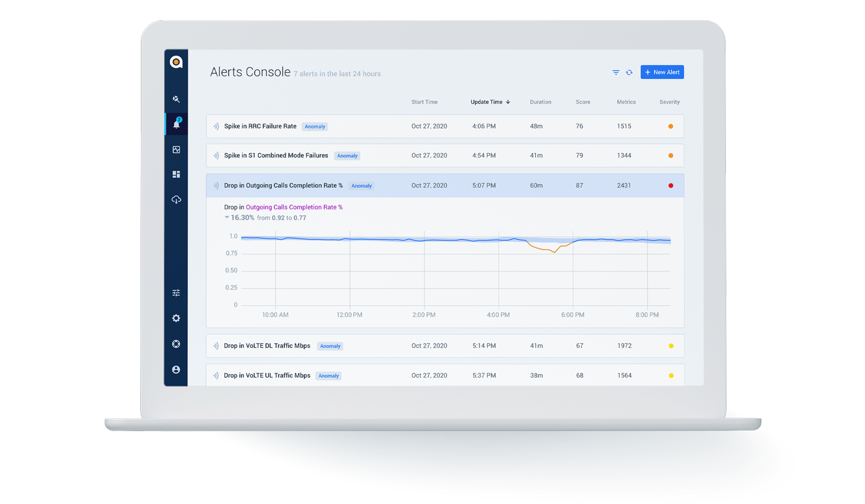865x504 pixels.
Task: Expand the Spike in RRC Failure Rate alert
Action: click(x=445, y=126)
